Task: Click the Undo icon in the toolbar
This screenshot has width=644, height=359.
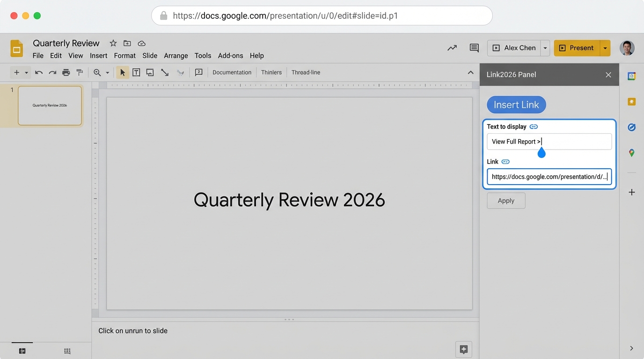Action: 39,72
